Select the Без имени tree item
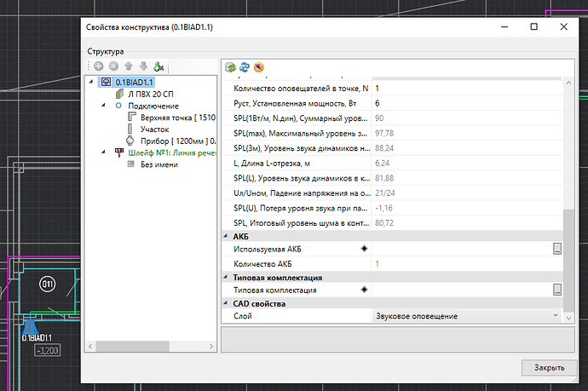The width and height of the screenshot is (588, 391). 159,164
